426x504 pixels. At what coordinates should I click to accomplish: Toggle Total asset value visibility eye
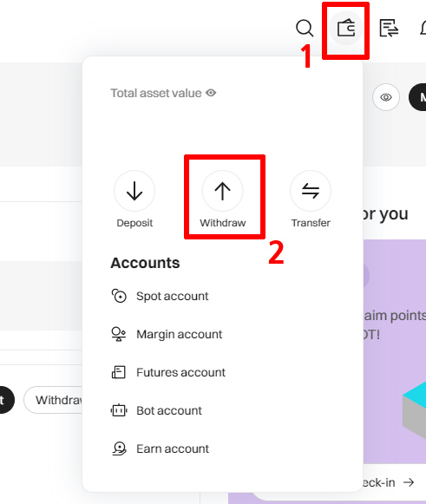click(211, 93)
